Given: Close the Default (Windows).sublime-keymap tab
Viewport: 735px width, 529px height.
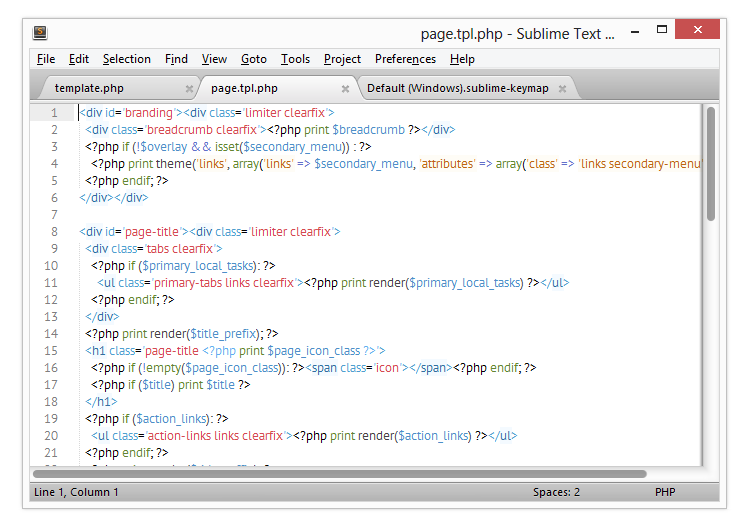Looking at the screenshot, I should click(563, 89).
